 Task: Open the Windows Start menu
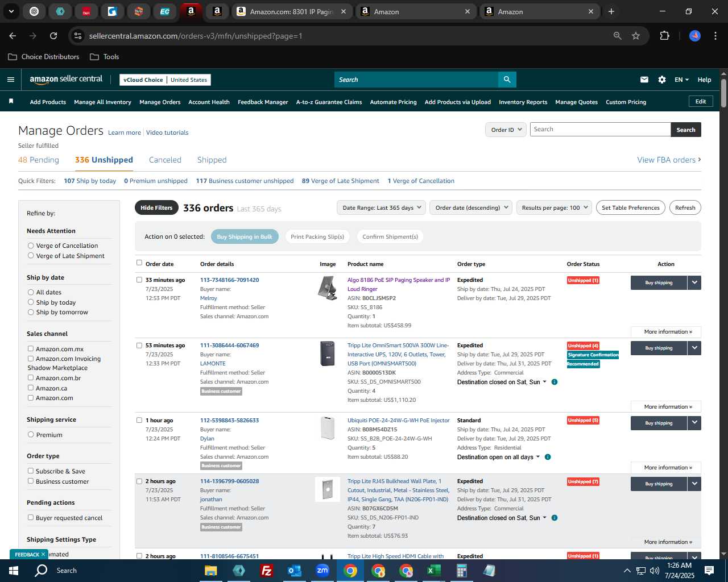click(x=14, y=570)
